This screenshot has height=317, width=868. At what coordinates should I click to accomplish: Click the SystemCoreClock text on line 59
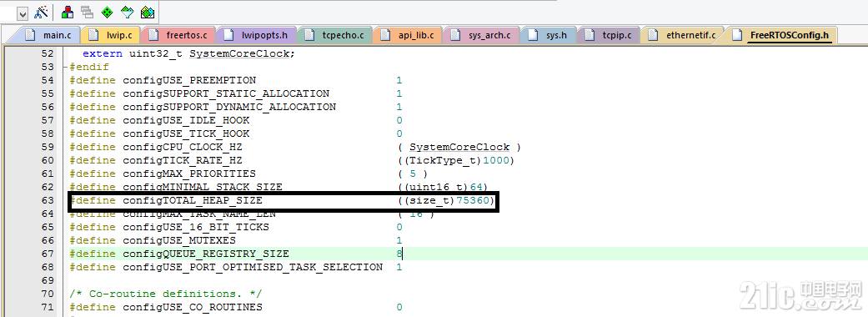click(x=459, y=148)
